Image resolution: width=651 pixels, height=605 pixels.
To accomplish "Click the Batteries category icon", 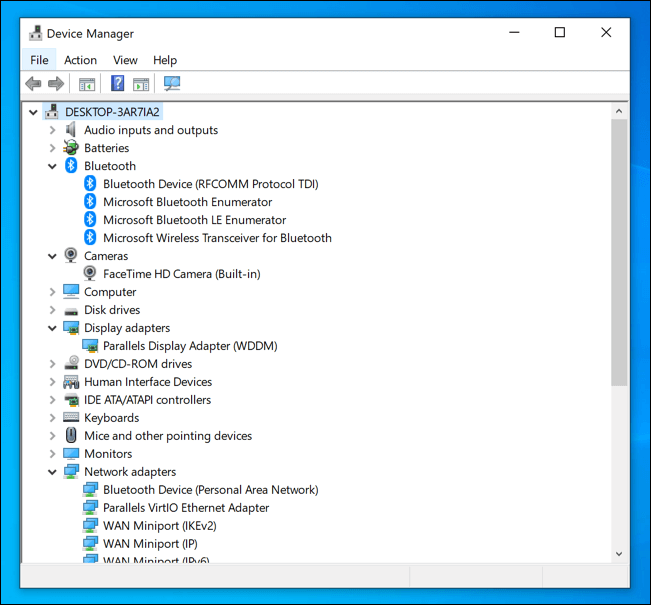I will tap(71, 148).
